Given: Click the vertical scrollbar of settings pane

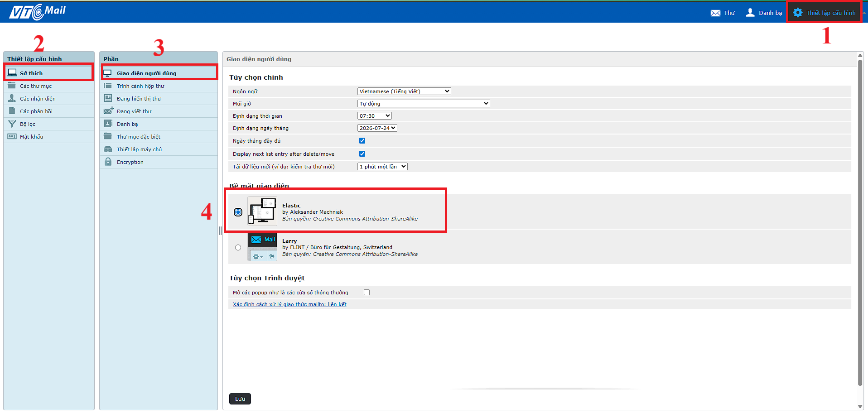Looking at the screenshot, I should click(860, 223).
